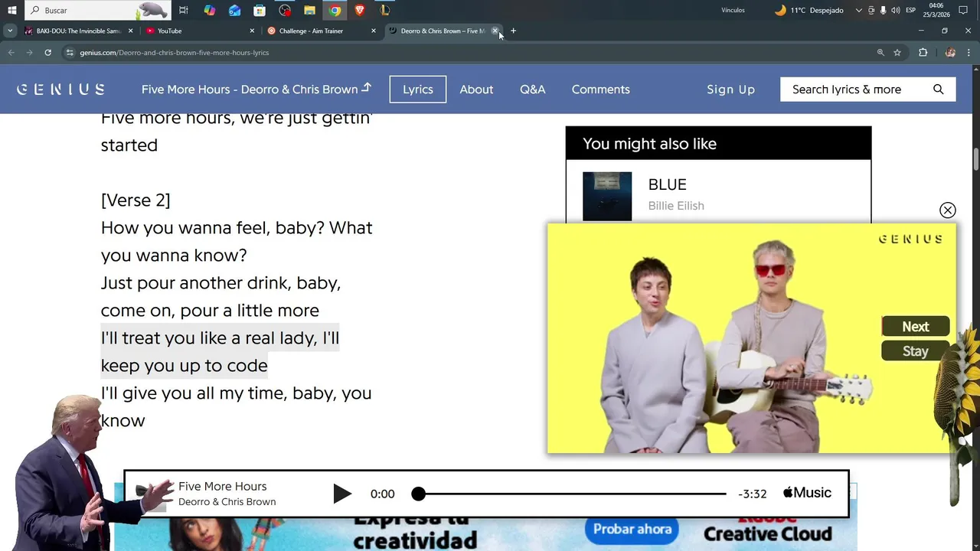
Task: Open the notification center icon
Action: [963, 10]
